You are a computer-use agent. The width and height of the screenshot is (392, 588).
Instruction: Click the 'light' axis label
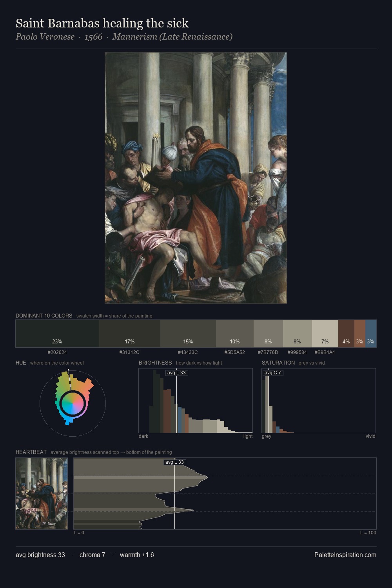point(248,436)
